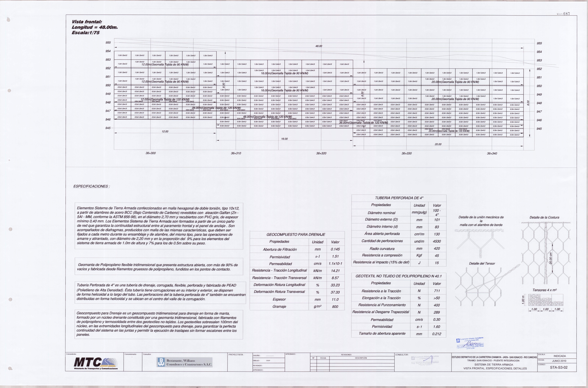588x388 pixels.
Task: Click '28.00m(Geomalla Tejida de 120 KN/M)' label
Action: pyautogui.click(x=216, y=108)
